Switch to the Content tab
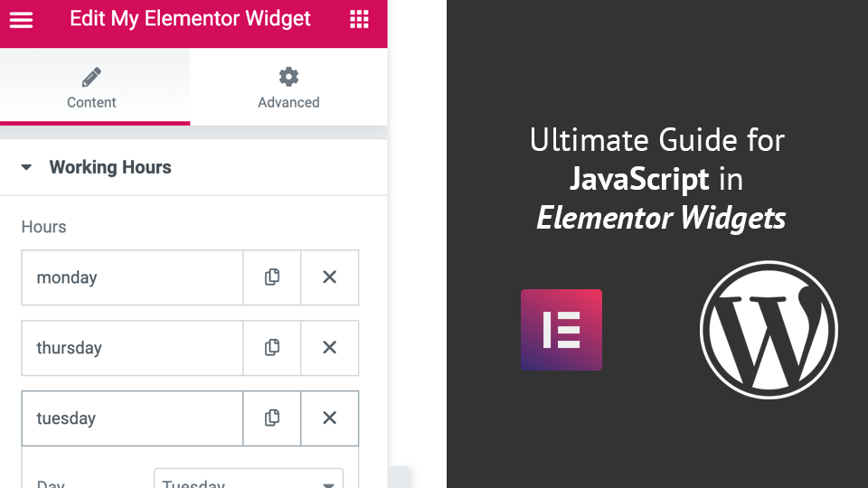 click(x=95, y=87)
